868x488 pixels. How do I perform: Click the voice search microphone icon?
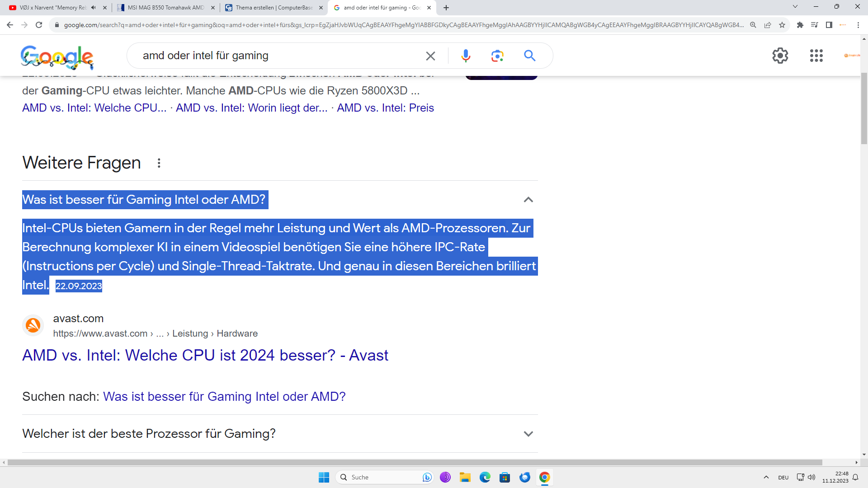click(x=466, y=56)
